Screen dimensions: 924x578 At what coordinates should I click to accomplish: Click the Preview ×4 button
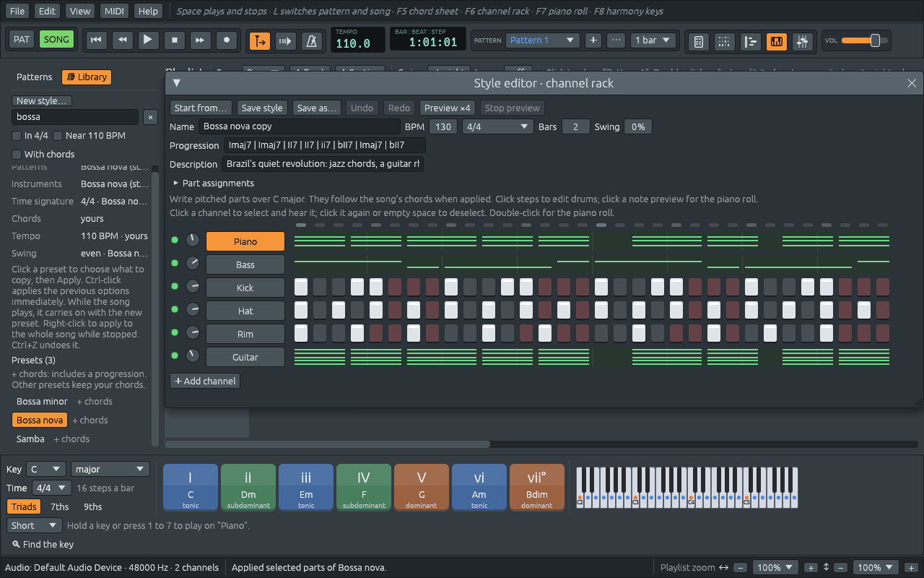pos(448,108)
